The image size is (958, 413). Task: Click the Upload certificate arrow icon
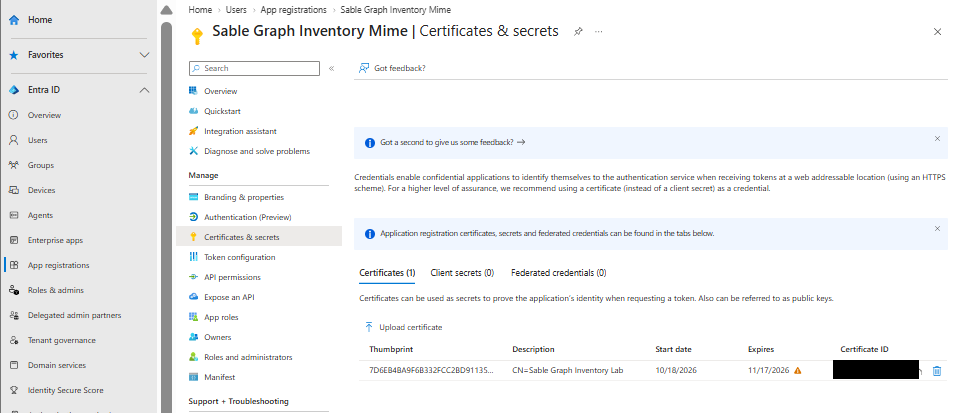click(368, 327)
